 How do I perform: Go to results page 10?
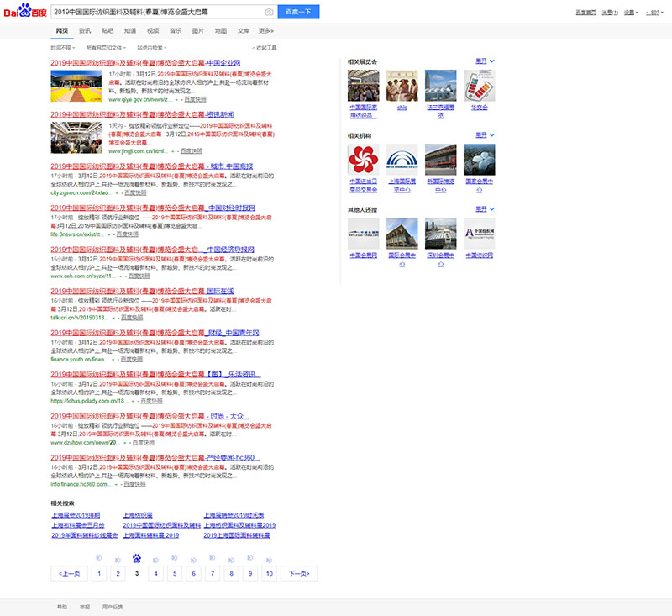point(269,574)
